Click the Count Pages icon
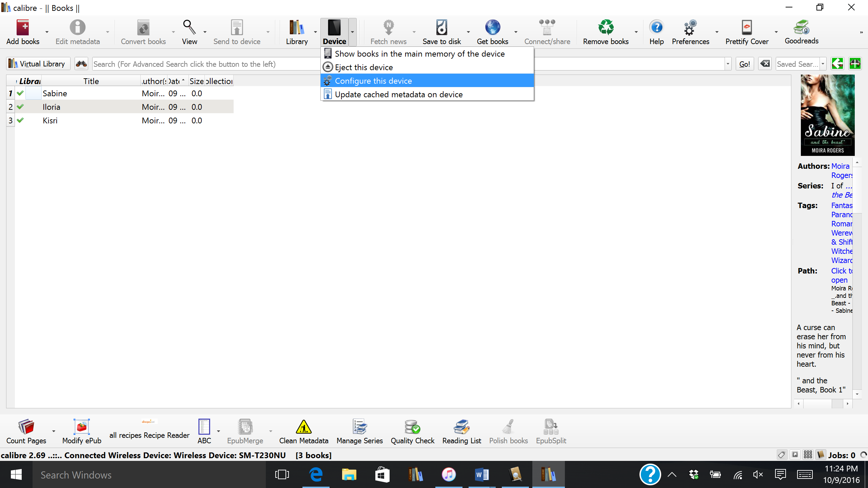Screen dimensions: 868x488 26,427
